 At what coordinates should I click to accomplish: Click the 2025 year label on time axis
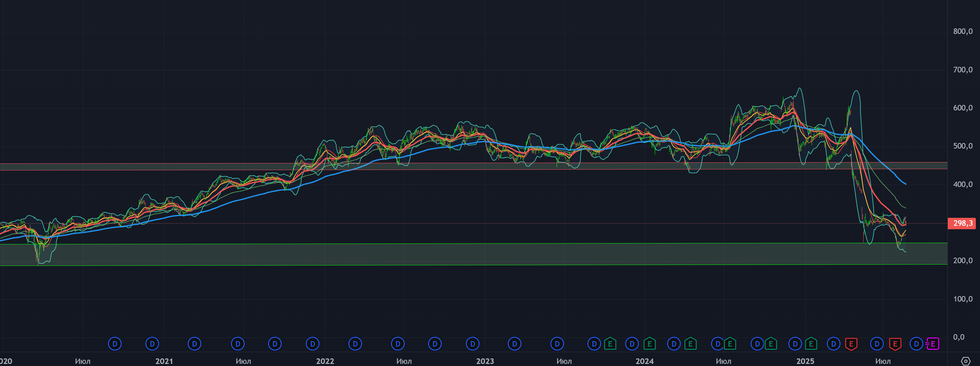(805, 361)
